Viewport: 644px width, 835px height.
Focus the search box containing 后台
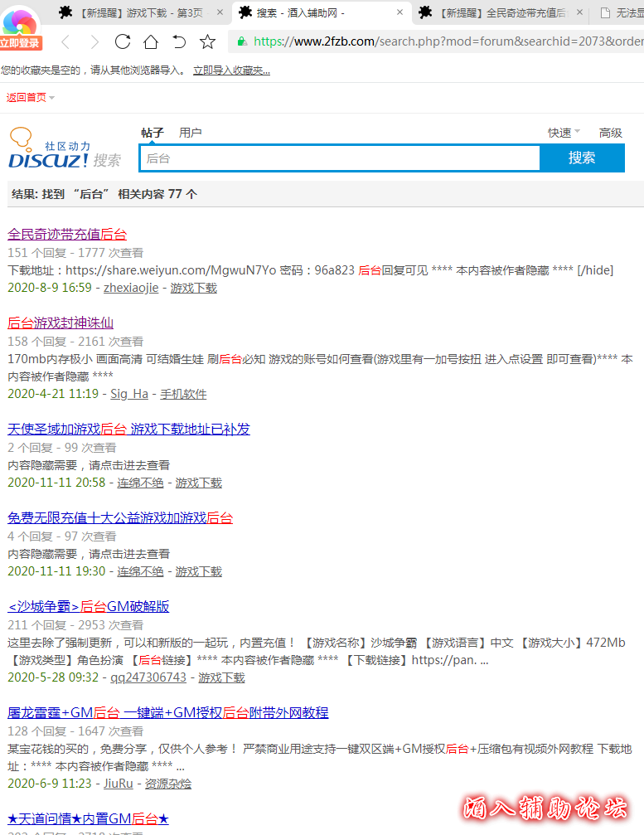pos(340,158)
